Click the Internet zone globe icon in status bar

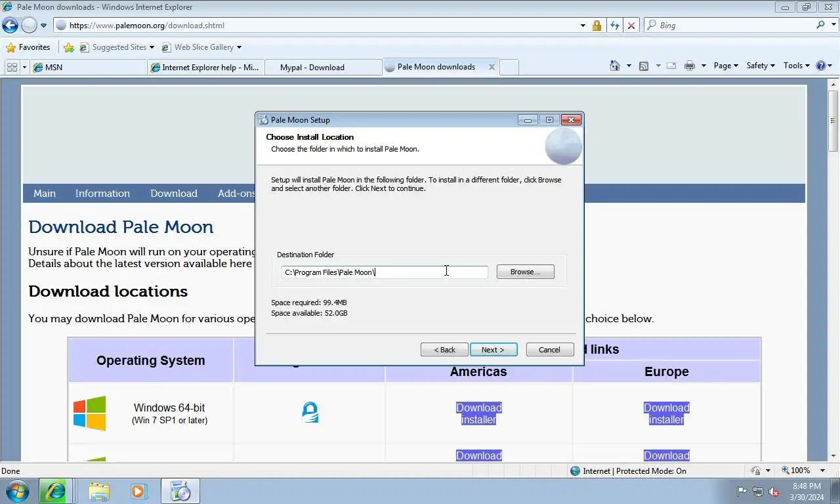pyautogui.click(x=576, y=471)
